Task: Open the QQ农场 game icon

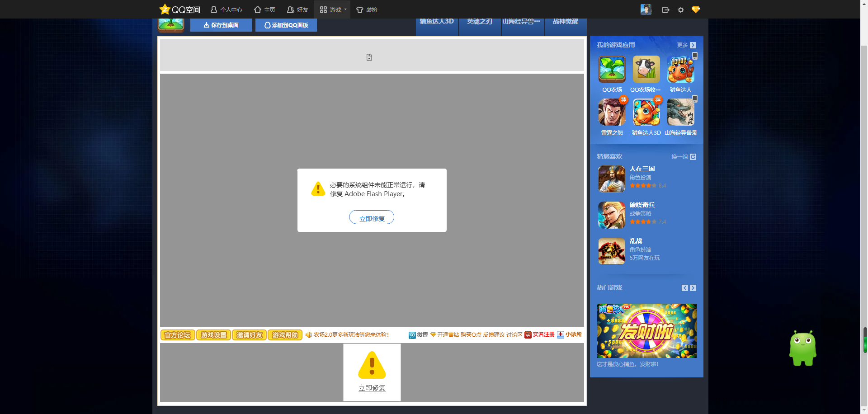Action: 612,69
